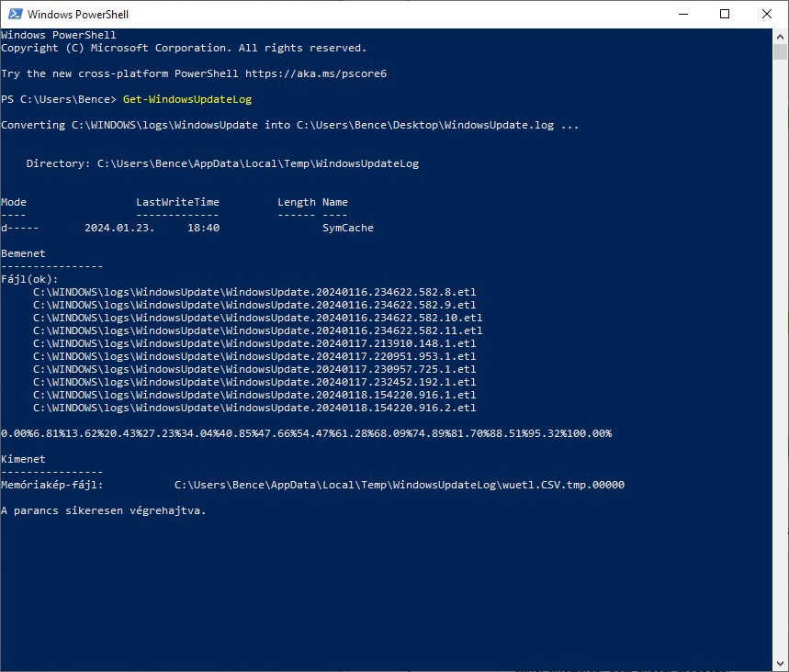Click the file path ending 582.11.etl
This screenshot has height=672, width=789.
point(257,330)
